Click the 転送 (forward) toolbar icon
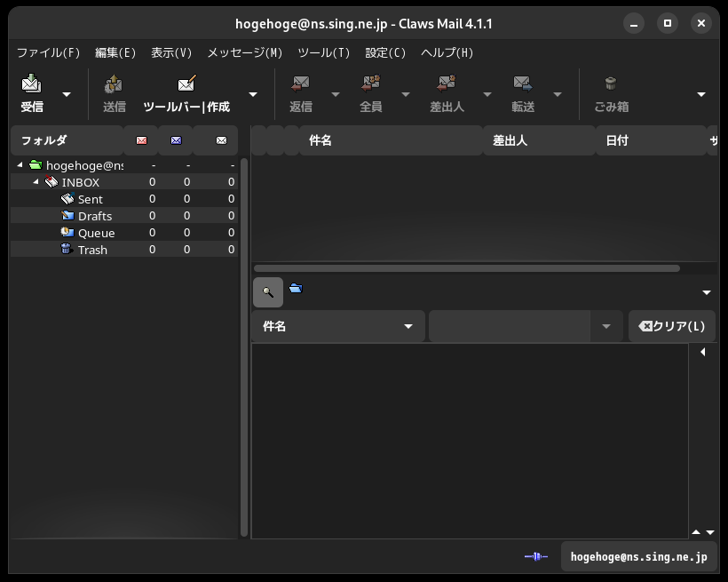 [523, 93]
